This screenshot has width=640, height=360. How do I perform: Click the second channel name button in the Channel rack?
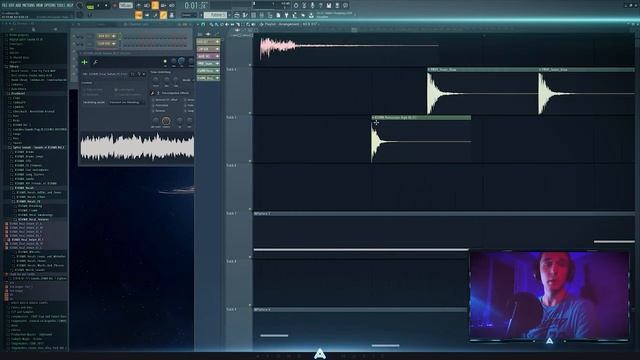pyautogui.click(x=108, y=43)
